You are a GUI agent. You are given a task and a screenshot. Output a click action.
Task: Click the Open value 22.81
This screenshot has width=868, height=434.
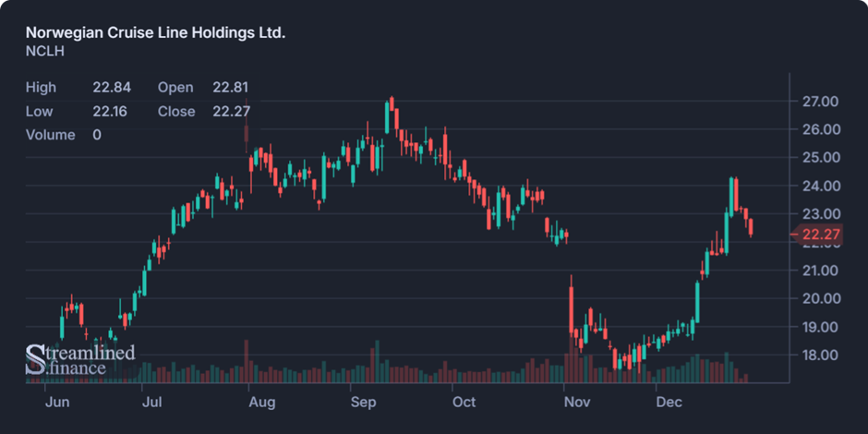click(x=231, y=88)
